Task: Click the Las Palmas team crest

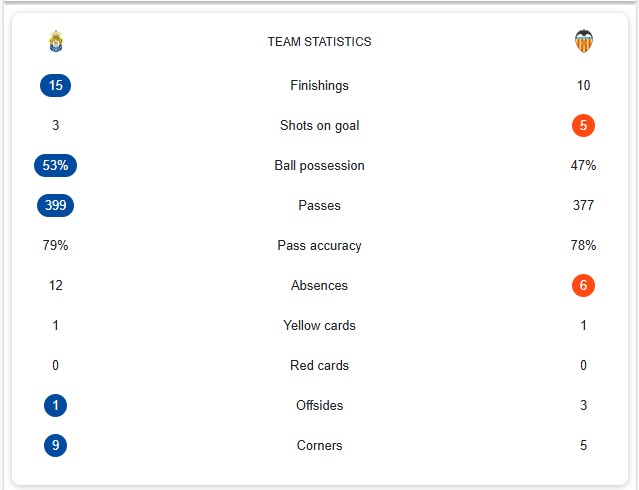Action: click(56, 41)
